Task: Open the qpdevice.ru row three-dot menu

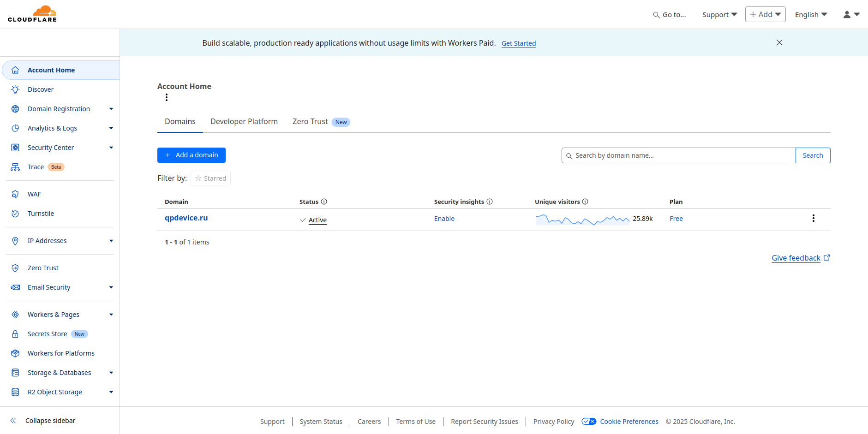Action: pos(813,218)
